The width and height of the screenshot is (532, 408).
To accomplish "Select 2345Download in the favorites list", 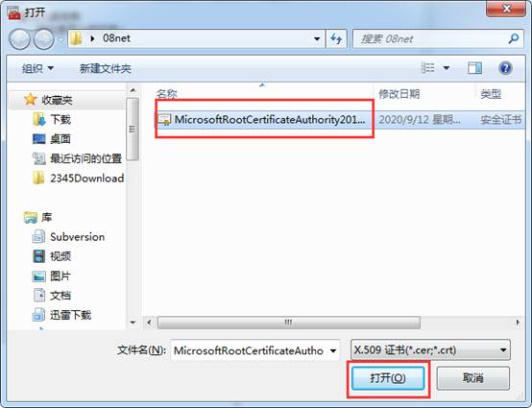I will pos(79,178).
